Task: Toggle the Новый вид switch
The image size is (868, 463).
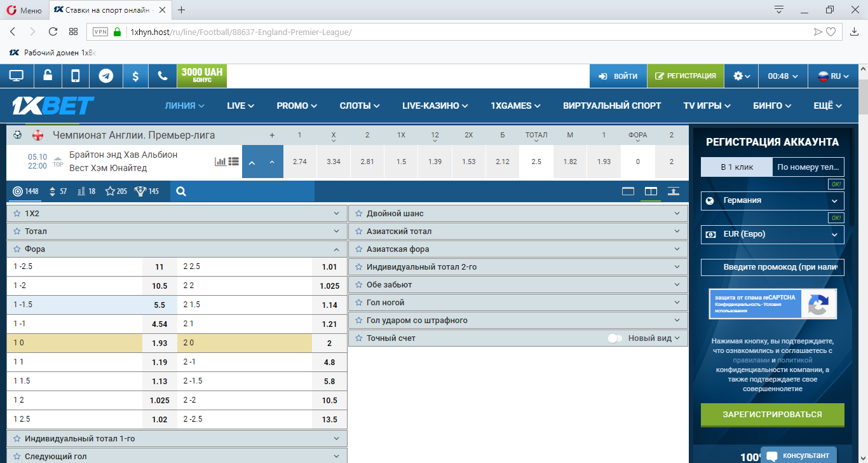Action: click(614, 338)
